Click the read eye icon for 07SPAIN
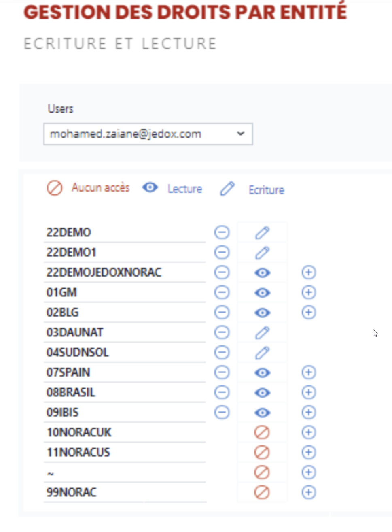The width and height of the screenshot is (392, 532). tap(262, 372)
